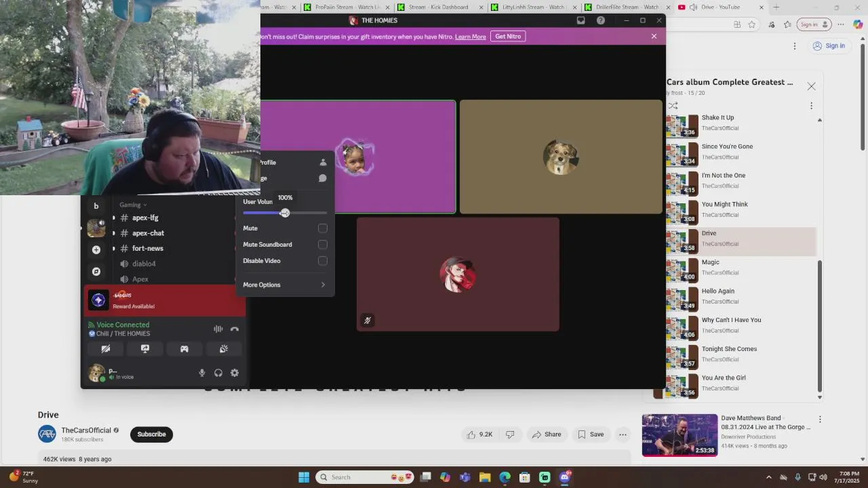Screen dimensions: 868x488
Task: Open the apex-lfg text channel
Action: point(145,218)
